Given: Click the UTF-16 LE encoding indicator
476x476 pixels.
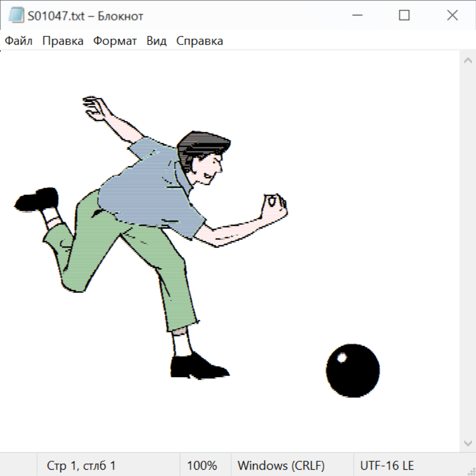Looking at the screenshot, I should pos(387,465).
